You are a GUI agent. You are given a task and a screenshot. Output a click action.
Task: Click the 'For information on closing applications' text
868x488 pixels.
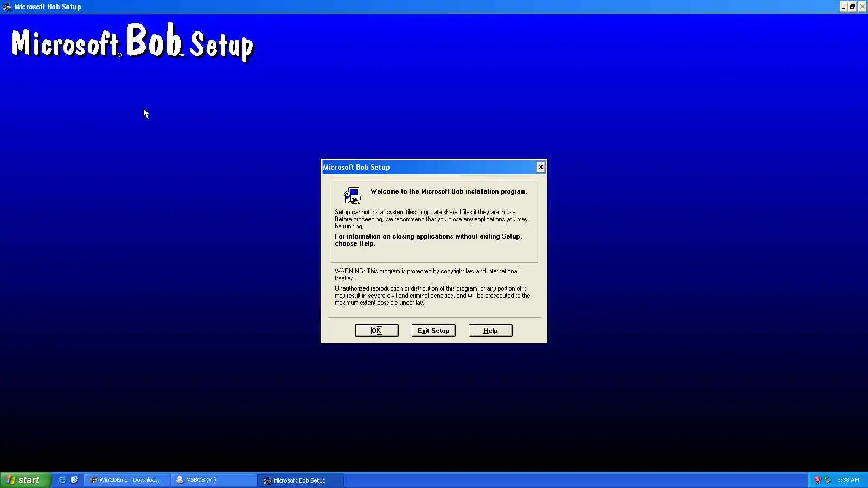click(x=429, y=240)
